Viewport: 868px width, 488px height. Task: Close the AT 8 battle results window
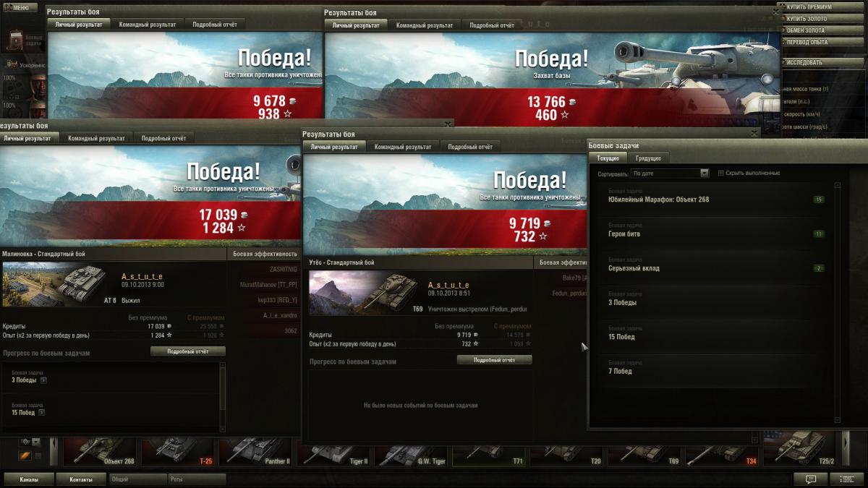point(448,124)
